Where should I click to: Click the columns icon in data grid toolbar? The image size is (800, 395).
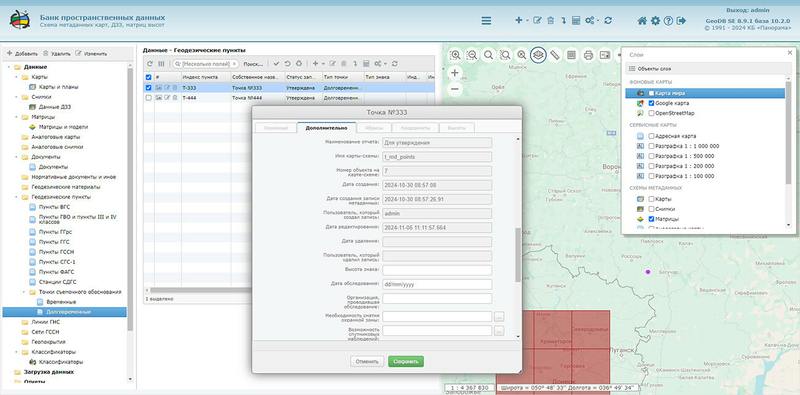pos(161,64)
